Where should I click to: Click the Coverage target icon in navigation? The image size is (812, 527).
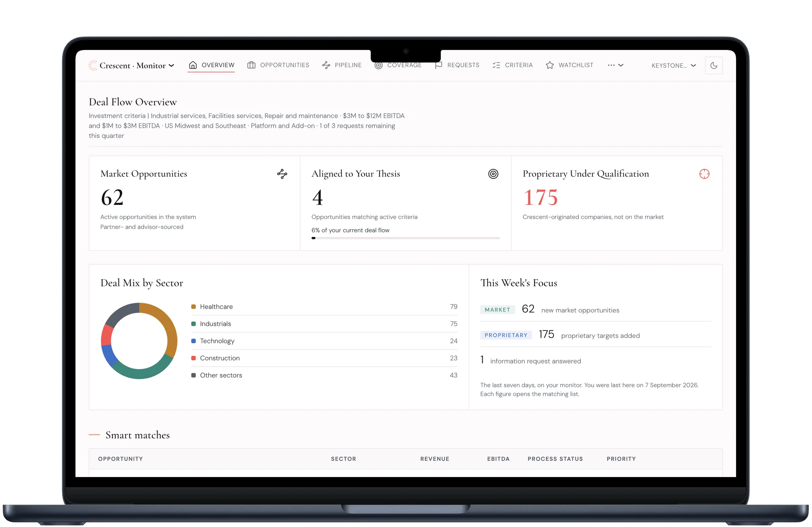tap(378, 65)
